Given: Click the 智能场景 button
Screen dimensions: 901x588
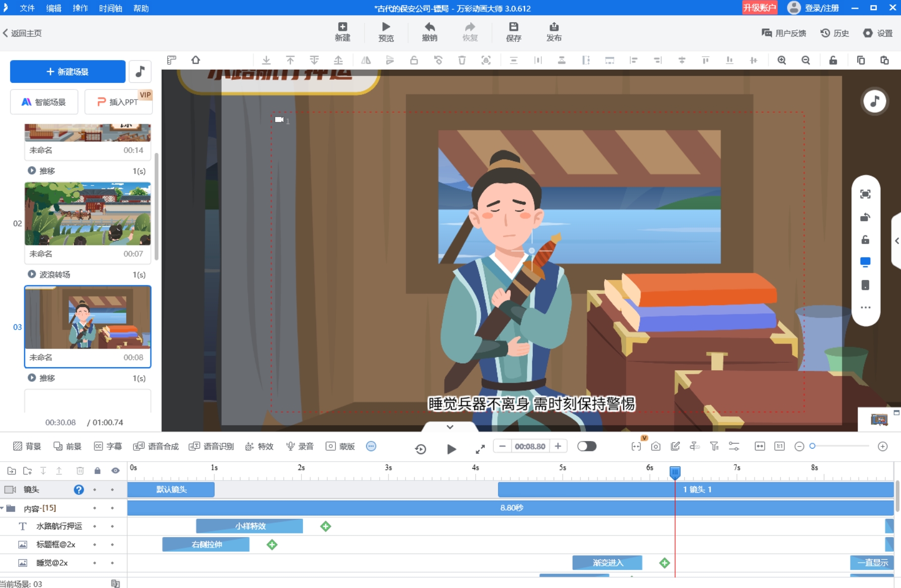Looking at the screenshot, I should pos(44,102).
